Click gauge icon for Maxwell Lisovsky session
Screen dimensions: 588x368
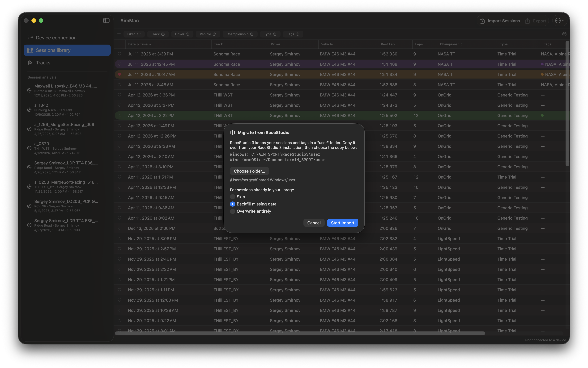coord(29,90)
